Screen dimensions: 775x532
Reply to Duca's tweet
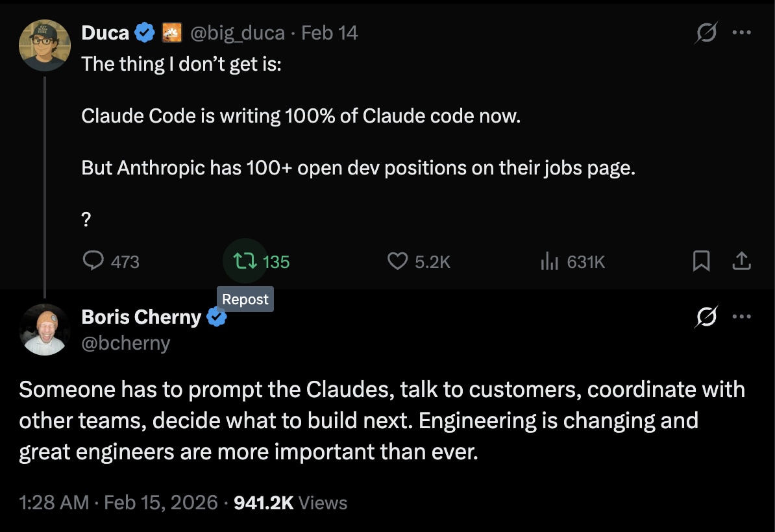pyautogui.click(x=95, y=261)
